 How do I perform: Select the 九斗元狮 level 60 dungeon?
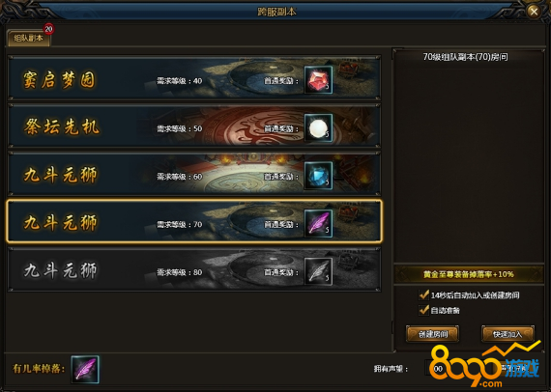pyautogui.click(x=194, y=174)
